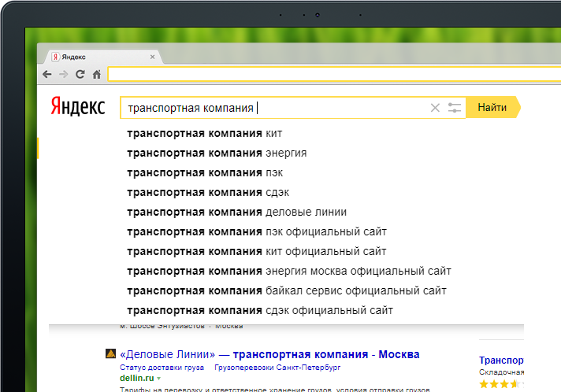
Task: Reload the page with the refresh icon
Action: tap(80, 74)
